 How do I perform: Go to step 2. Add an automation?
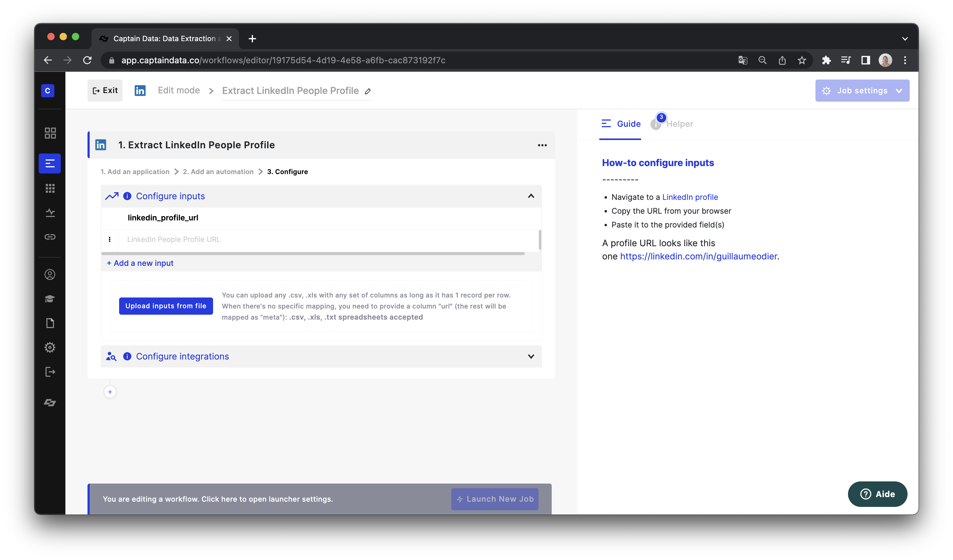218,172
